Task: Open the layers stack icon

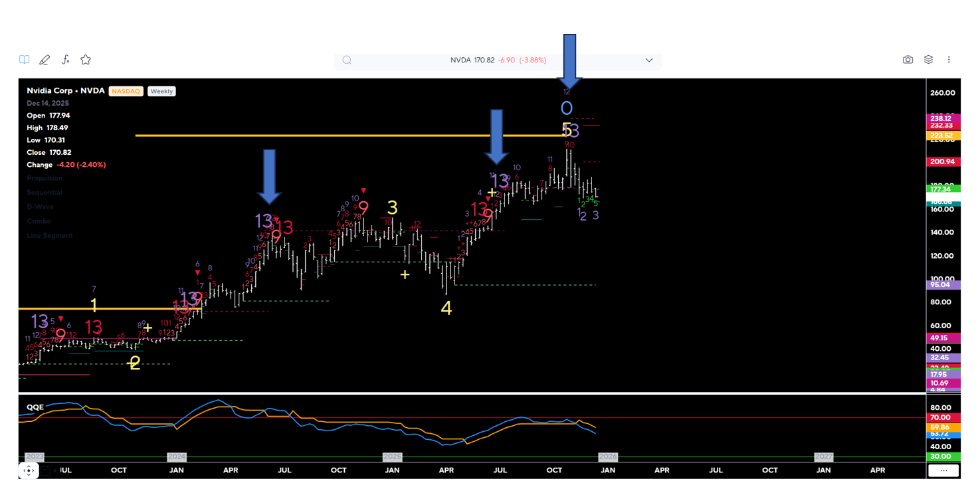Action: click(928, 60)
